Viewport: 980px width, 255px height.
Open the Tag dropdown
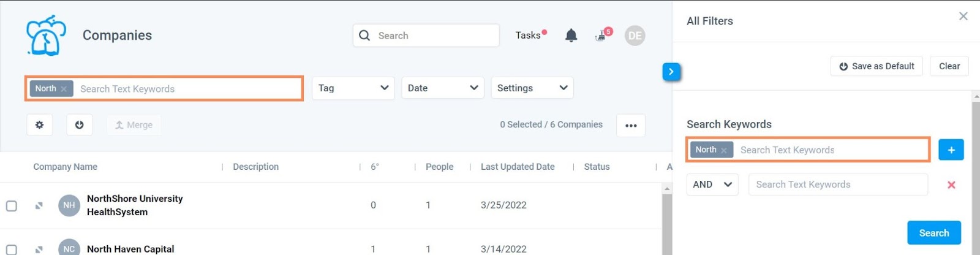[x=353, y=88]
